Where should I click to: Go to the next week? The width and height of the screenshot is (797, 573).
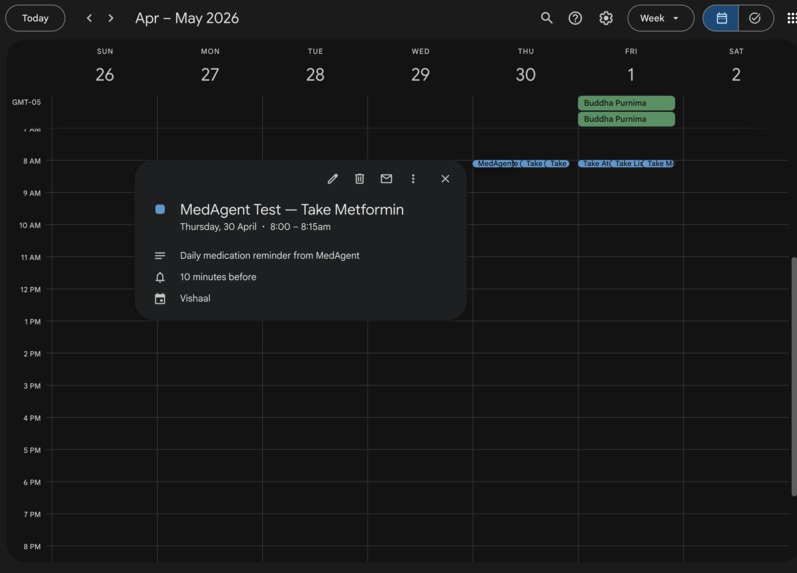point(111,18)
